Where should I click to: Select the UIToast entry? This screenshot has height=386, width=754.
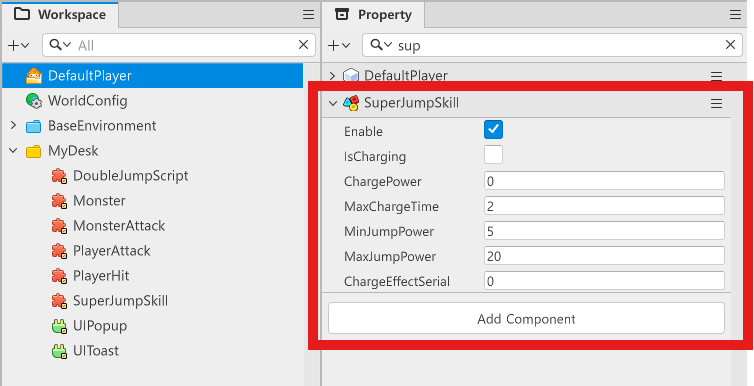pyautogui.click(x=153, y=351)
